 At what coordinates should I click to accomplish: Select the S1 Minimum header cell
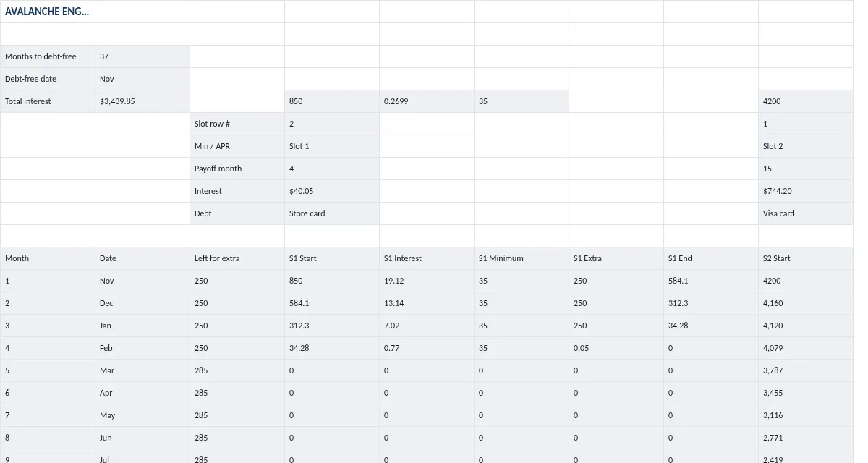(x=522, y=258)
